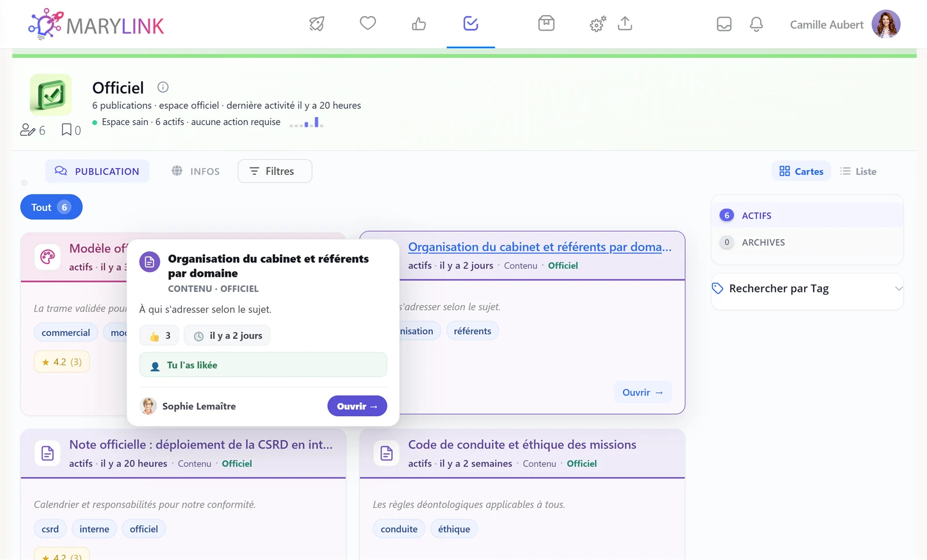The image size is (927, 560).
Task: Click the MaryLink logo
Action: point(96,24)
